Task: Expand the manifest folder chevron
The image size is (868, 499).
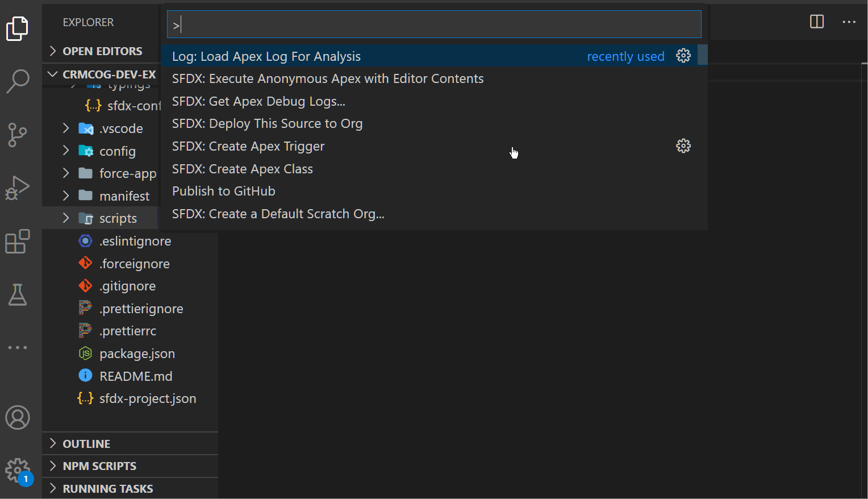Action: tap(66, 196)
